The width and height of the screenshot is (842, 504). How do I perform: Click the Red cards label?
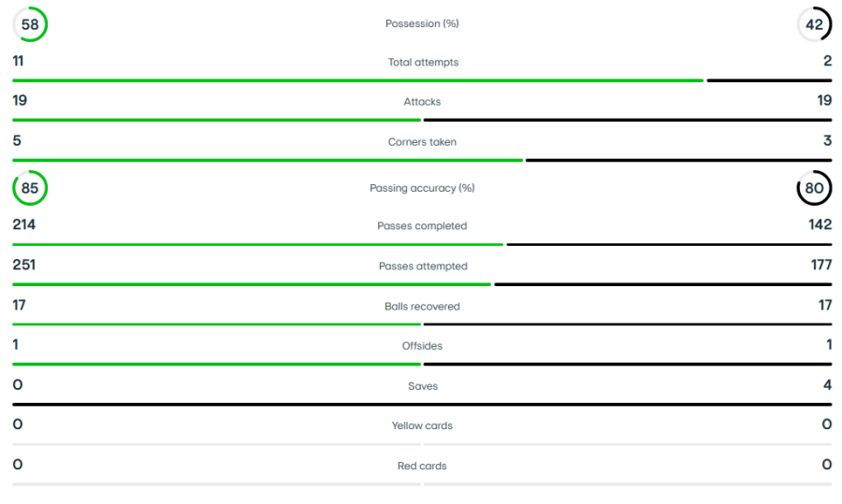pyautogui.click(x=422, y=466)
